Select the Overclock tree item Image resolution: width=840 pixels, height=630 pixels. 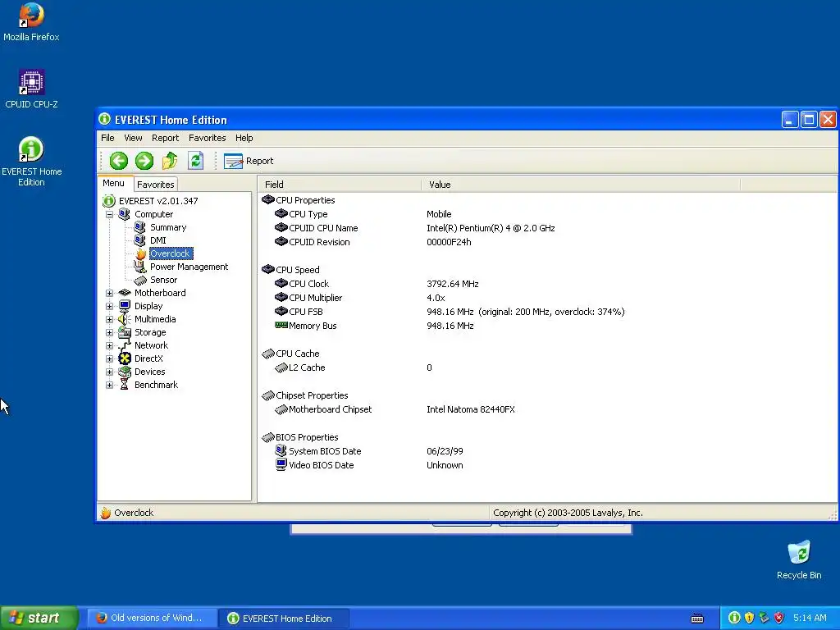171,253
